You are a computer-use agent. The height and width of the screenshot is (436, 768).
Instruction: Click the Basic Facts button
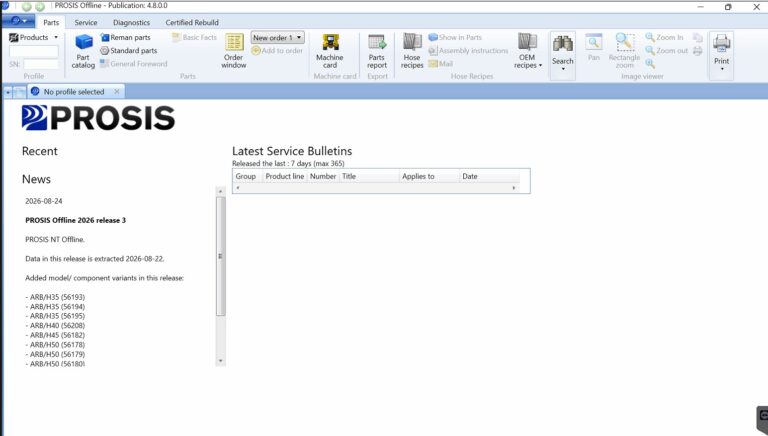(194, 37)
